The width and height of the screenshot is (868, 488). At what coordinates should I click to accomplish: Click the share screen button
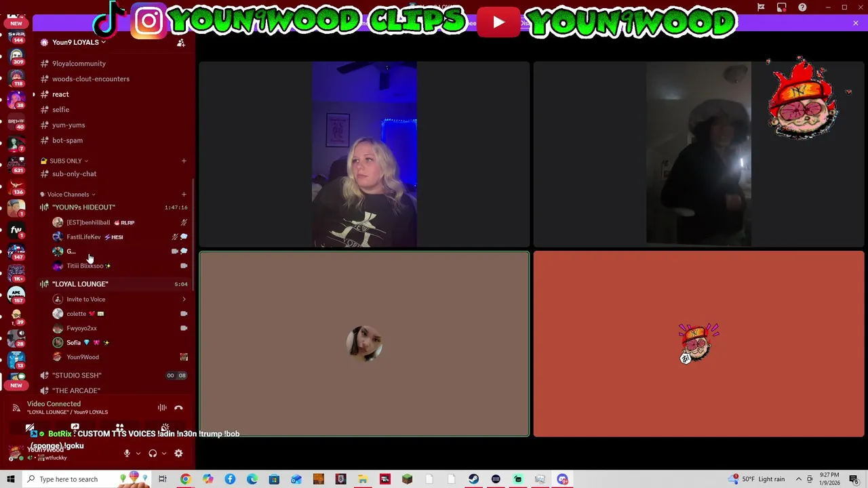[75, 428]
